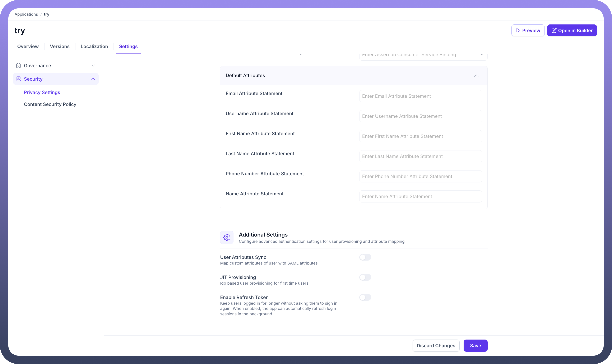Focus the Email Attribute Statement field
The image size is (612, 364).
point(420,96)
